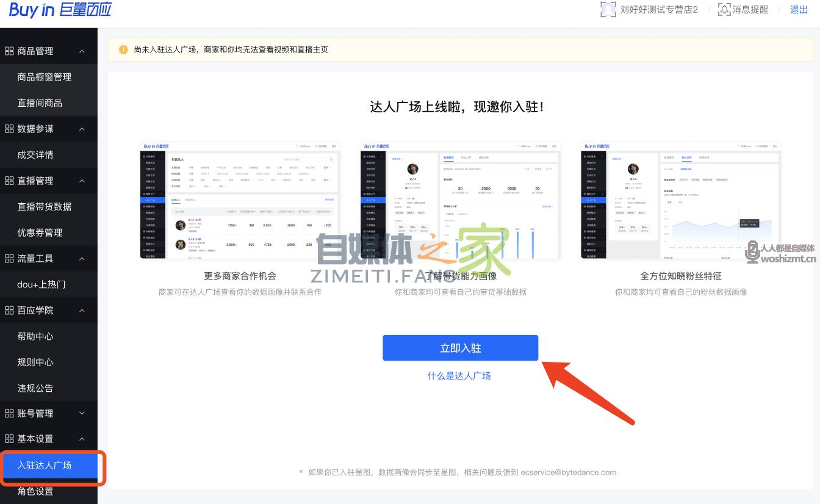Click the 直播管理 section icon
820x504 pixels.
point(9,181)
